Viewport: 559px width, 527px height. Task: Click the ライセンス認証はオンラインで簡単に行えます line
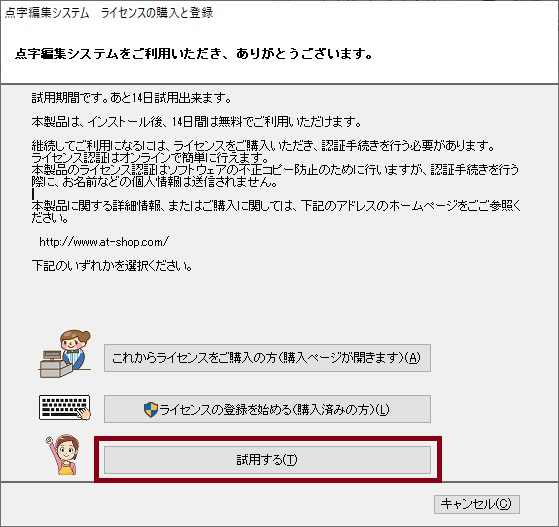pyautogui.click(x=150, y=157)
